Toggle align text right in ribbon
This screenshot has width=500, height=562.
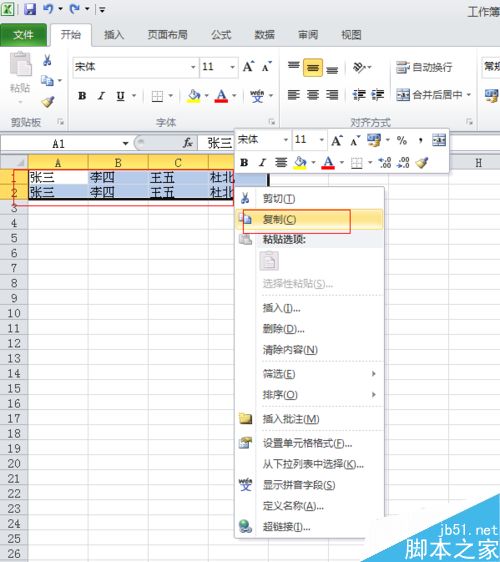click(x=332, y=95)
